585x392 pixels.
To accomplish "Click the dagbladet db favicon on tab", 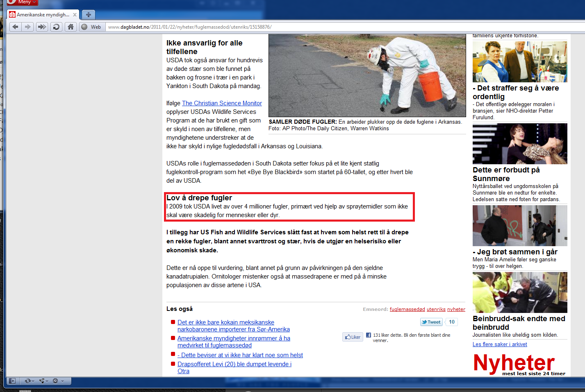I will click(12, 15).
